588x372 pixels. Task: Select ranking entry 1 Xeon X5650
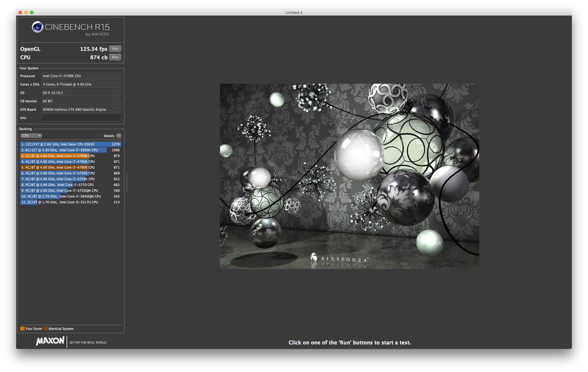click(x=71, y=144)
